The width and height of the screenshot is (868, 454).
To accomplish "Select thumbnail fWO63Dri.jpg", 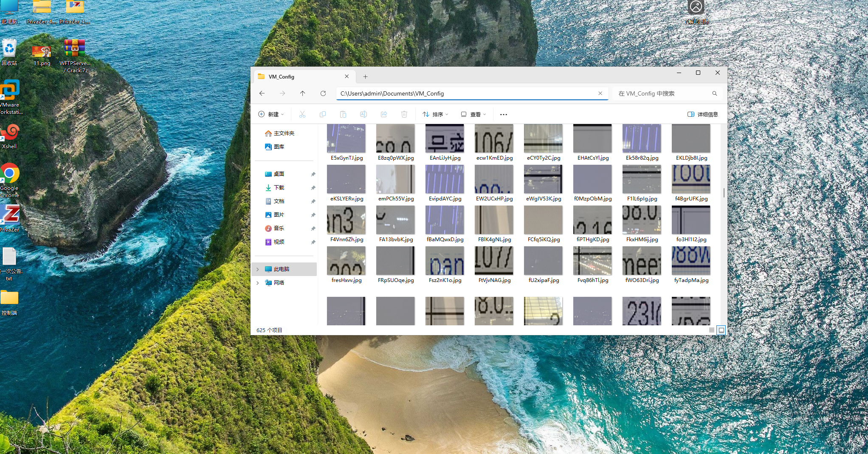I will tap(642, 261).
